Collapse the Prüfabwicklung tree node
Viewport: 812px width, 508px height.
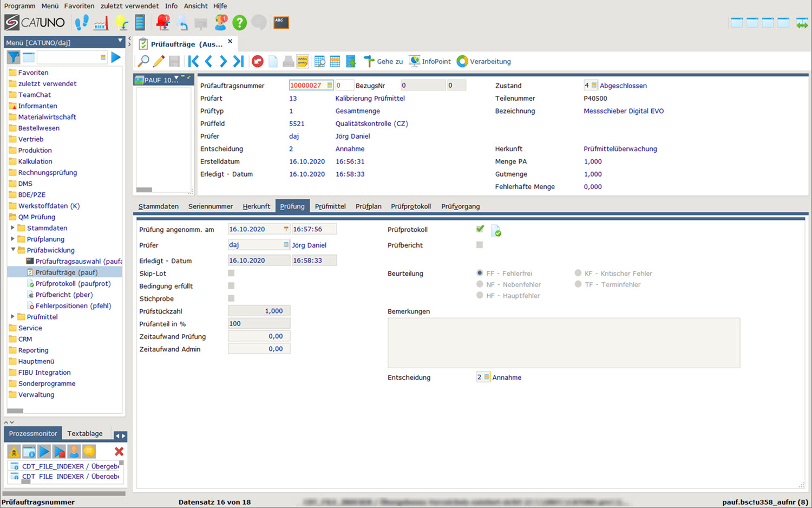[x=12, y=250]
